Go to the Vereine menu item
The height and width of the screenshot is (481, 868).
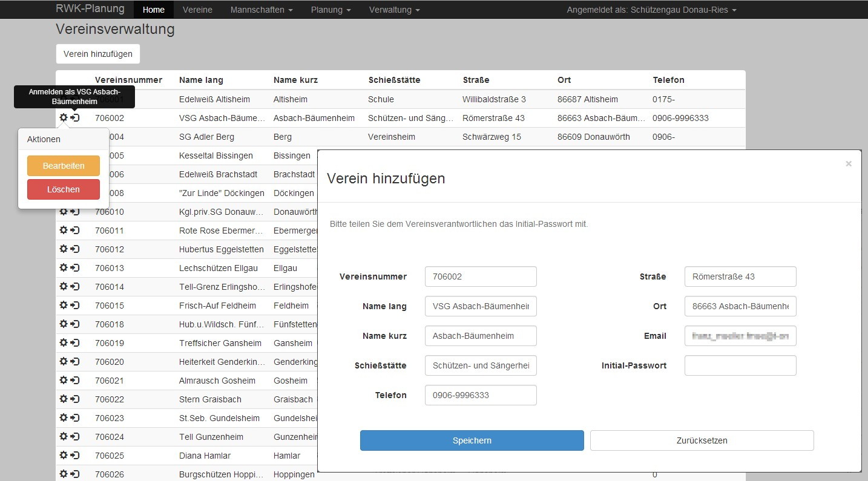pos(197,10)
